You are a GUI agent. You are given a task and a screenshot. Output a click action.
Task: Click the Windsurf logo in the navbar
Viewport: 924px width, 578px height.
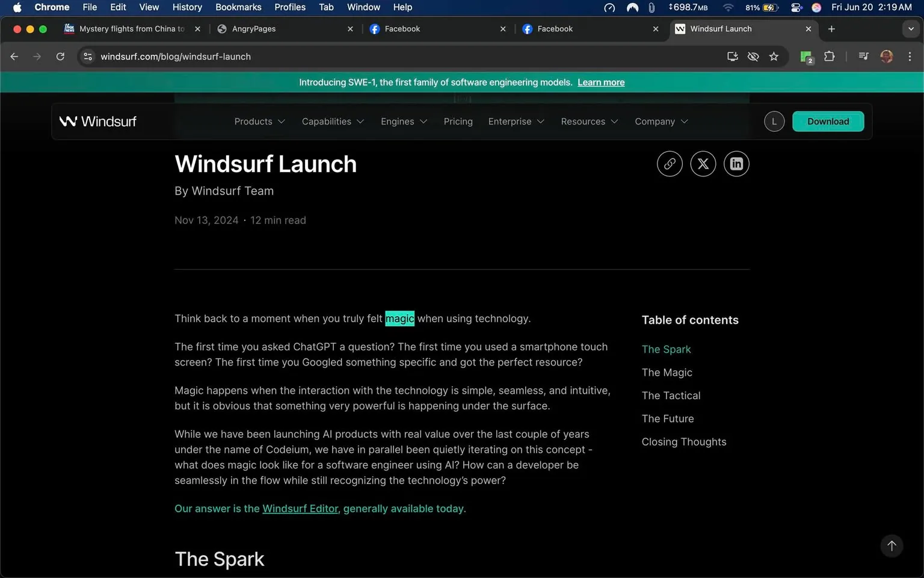coord(98,121)
